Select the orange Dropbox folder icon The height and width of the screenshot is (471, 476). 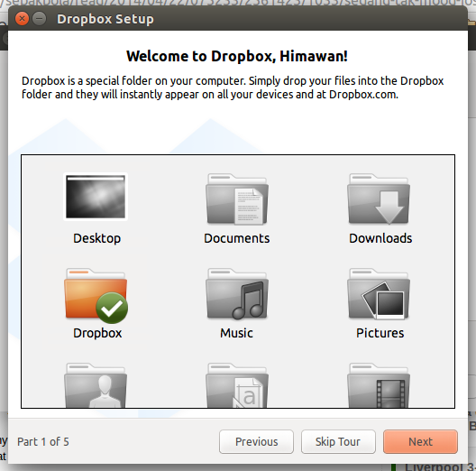pos(96,295)
